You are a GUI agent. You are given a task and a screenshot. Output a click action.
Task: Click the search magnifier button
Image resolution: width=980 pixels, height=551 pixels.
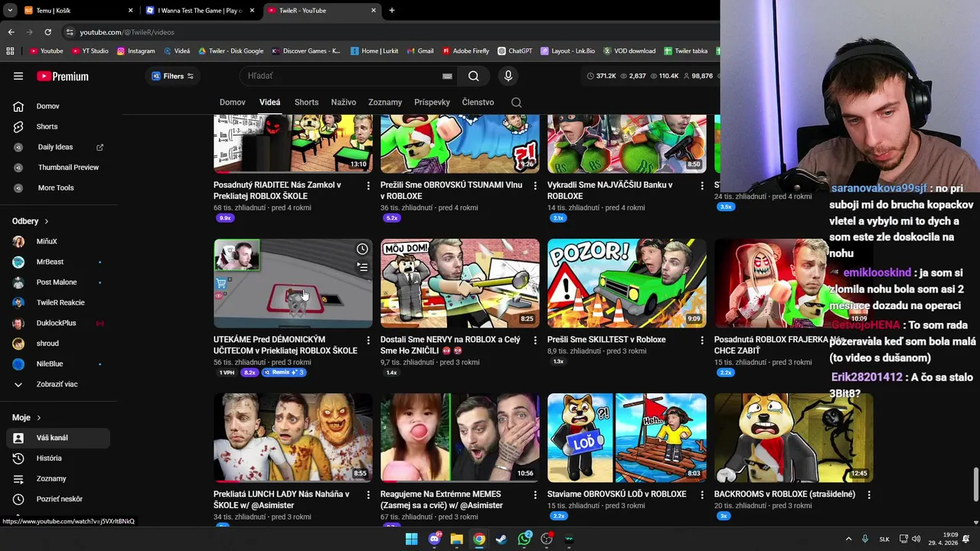click(x=473, y=76)
